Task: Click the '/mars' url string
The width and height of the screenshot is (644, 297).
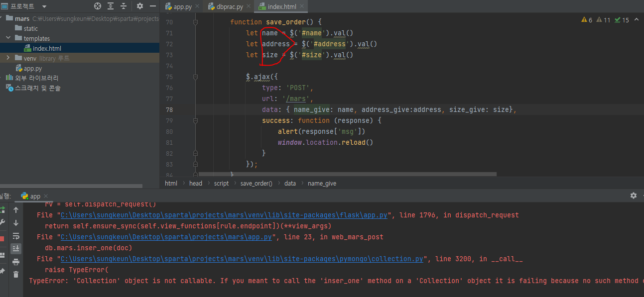Action: (x=296, y=99)
